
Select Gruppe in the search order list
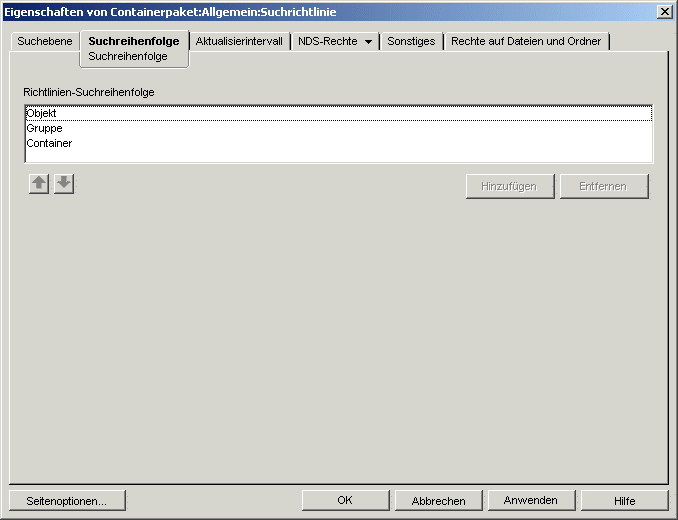tap(44, 129)
